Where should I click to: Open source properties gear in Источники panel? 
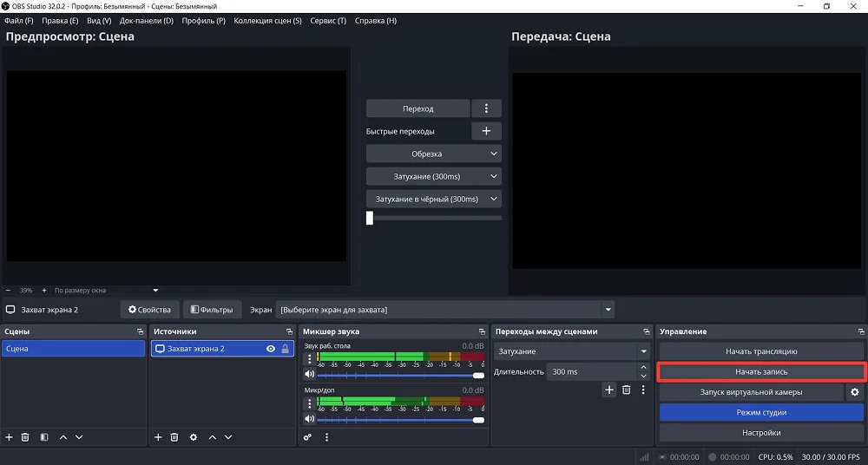click(x=193, y=437)
